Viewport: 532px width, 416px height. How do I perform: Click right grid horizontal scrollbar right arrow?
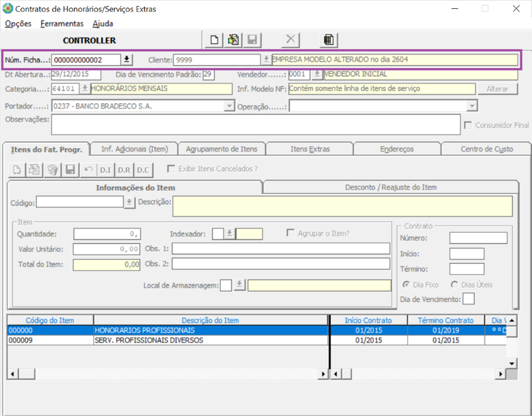501,374
